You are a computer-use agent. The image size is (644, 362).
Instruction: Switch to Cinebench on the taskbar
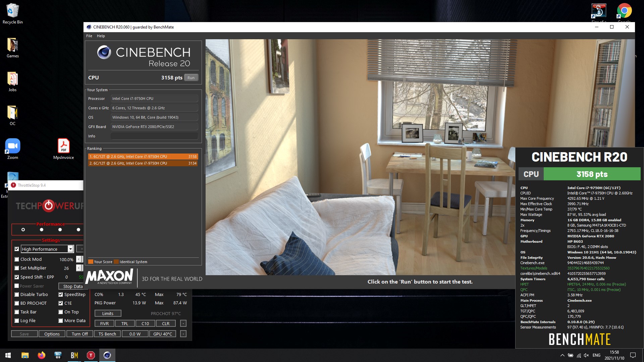[107, 355]
